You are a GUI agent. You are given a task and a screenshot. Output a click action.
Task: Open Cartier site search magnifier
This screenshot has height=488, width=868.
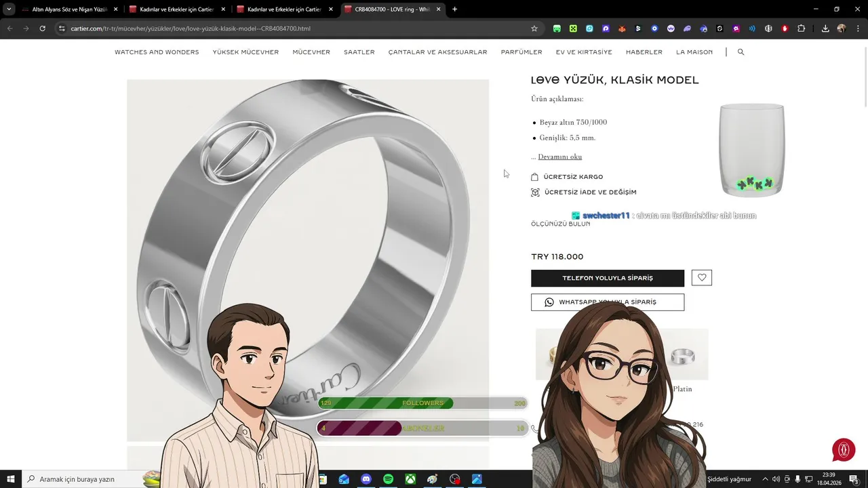[x=741, y=52]
